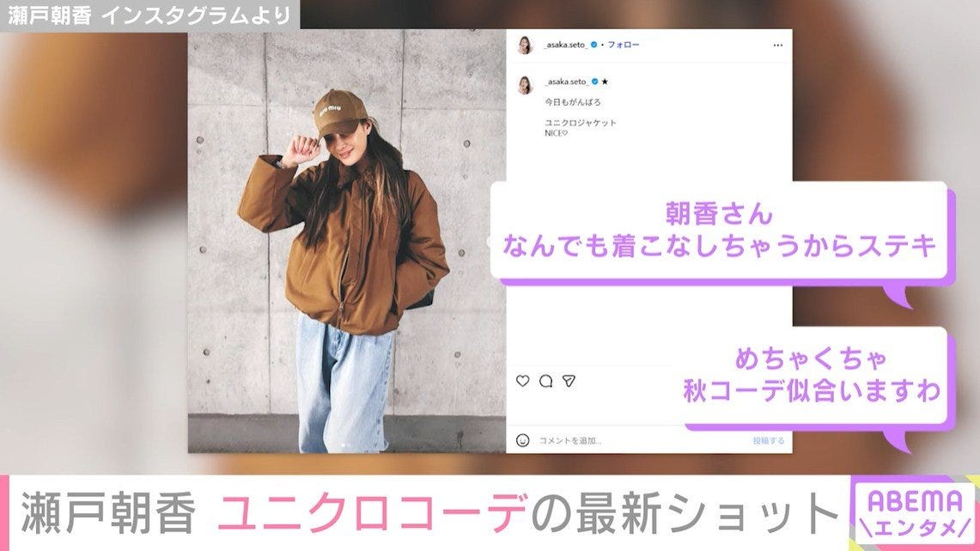Screen dimensions: 980x551
Task: Click the 朝香さん comment bubble
Action: point(719,230)
